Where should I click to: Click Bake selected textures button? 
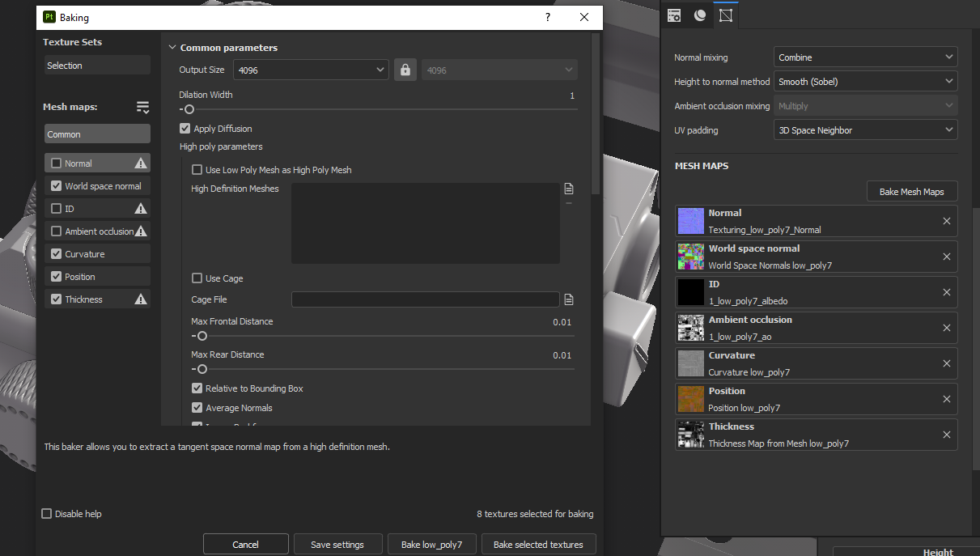pyautogui.click(x=538, y=545)
